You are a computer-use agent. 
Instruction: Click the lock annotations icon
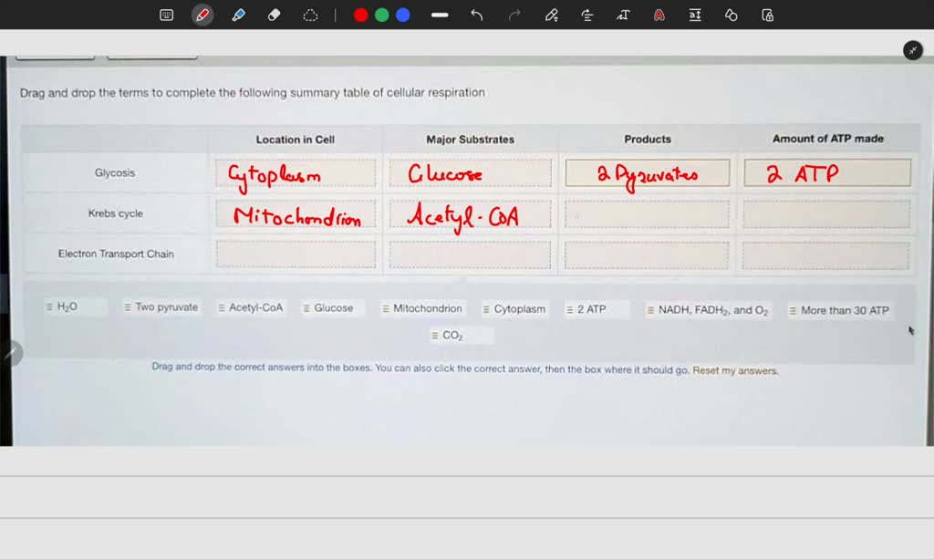767,14
